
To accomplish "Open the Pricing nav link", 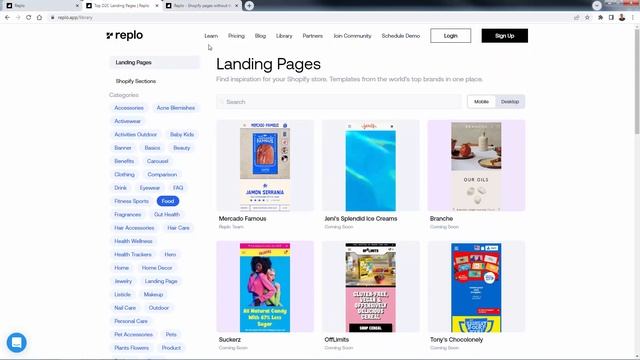I will (236, 36).
